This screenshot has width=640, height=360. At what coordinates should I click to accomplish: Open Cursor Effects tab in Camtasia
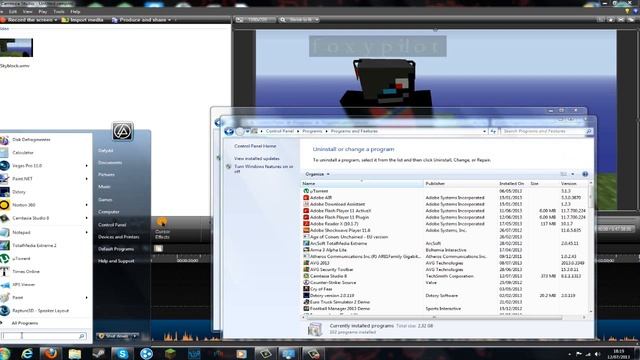point(162,229)
